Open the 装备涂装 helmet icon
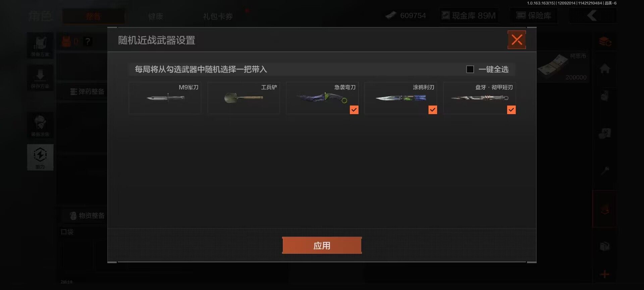The image size is (644, 290). click(40, 125)
